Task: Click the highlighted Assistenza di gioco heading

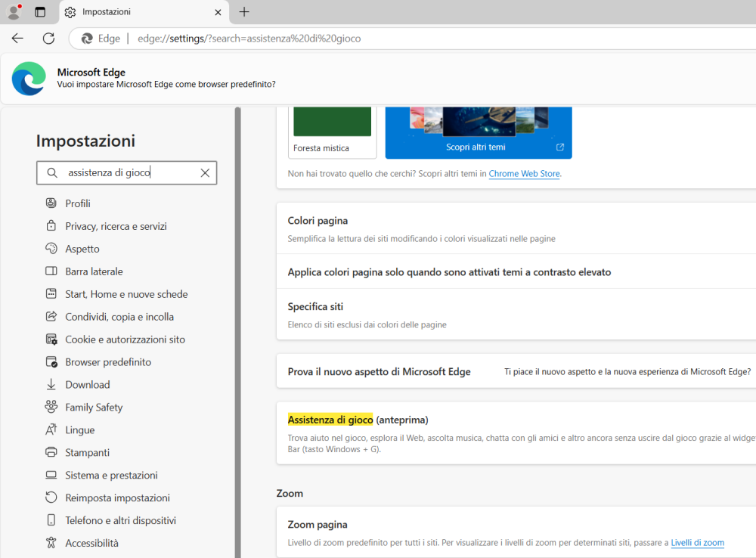Action: (330, 420)
